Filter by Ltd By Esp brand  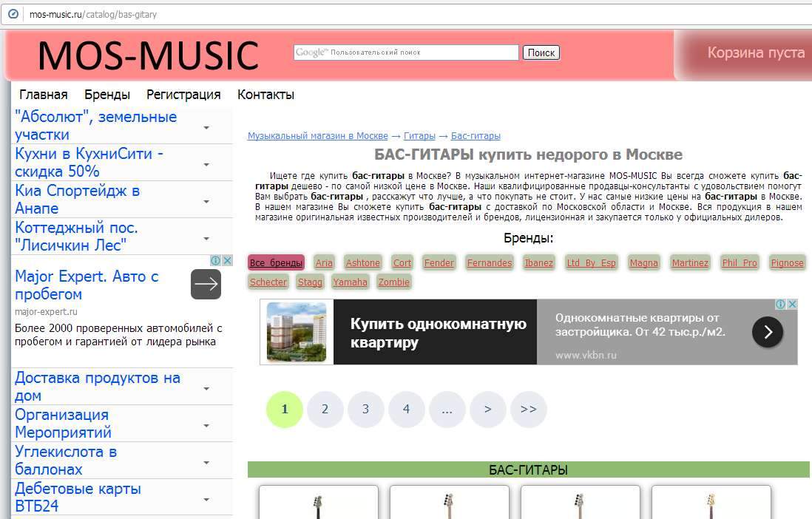[591, 262]
